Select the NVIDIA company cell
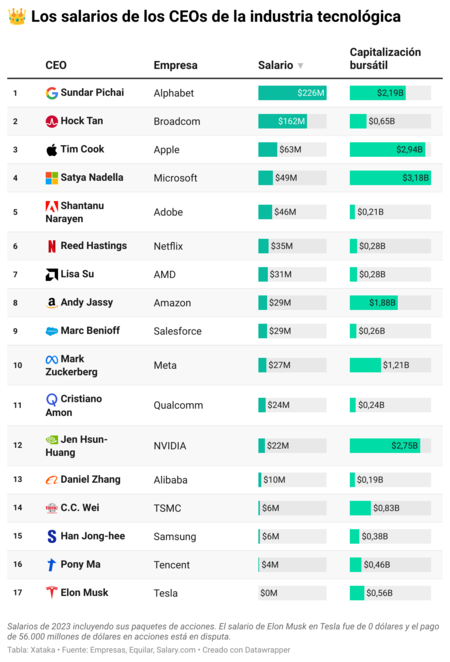Viewport: 450px width, 662px height. (170, 446)
